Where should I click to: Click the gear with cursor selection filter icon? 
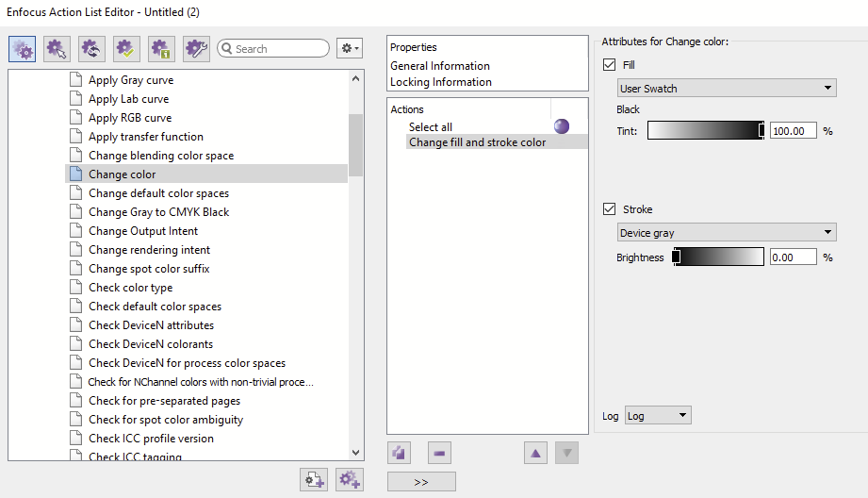click(57, 49)
